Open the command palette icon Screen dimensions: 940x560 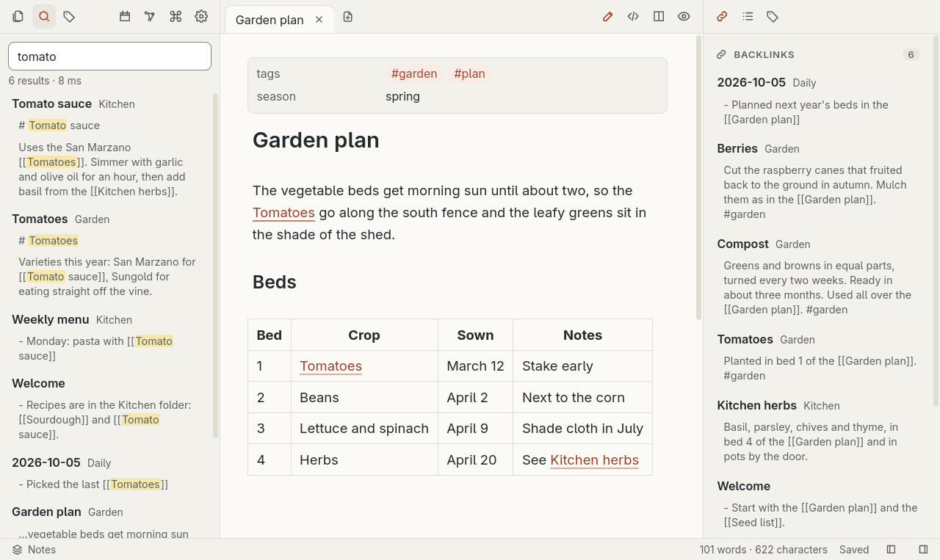[x=176, y=16]
